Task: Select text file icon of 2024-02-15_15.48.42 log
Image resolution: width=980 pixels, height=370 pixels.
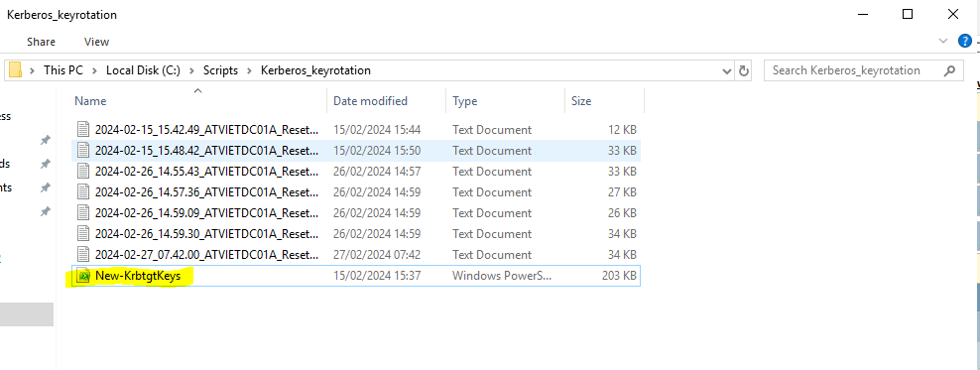Action: 83,151
